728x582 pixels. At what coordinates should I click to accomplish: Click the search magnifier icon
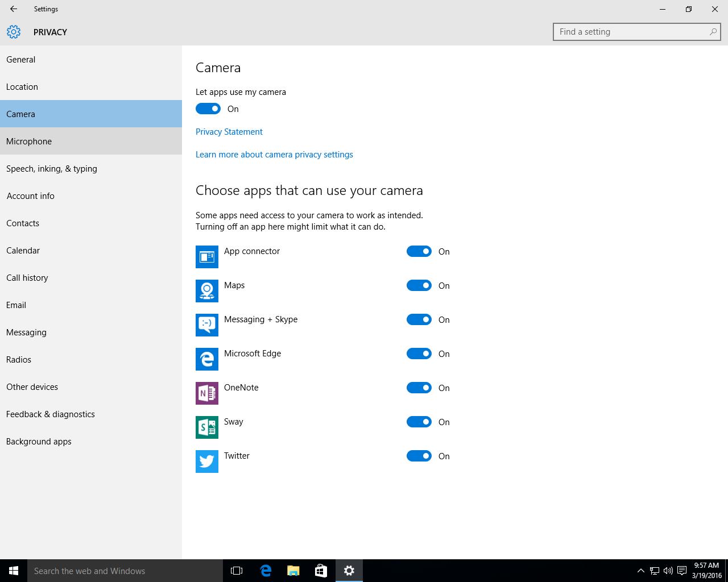tap(713, 32)
